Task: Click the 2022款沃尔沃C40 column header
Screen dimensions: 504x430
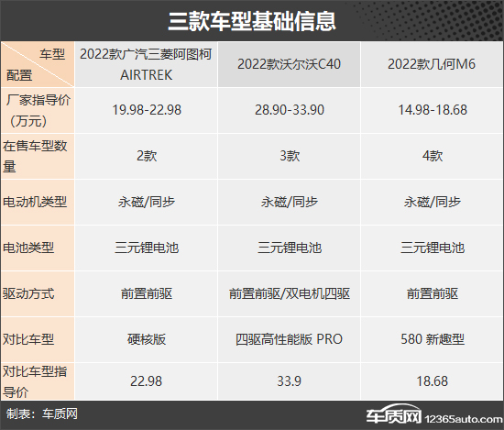Action: click(289, 64)
